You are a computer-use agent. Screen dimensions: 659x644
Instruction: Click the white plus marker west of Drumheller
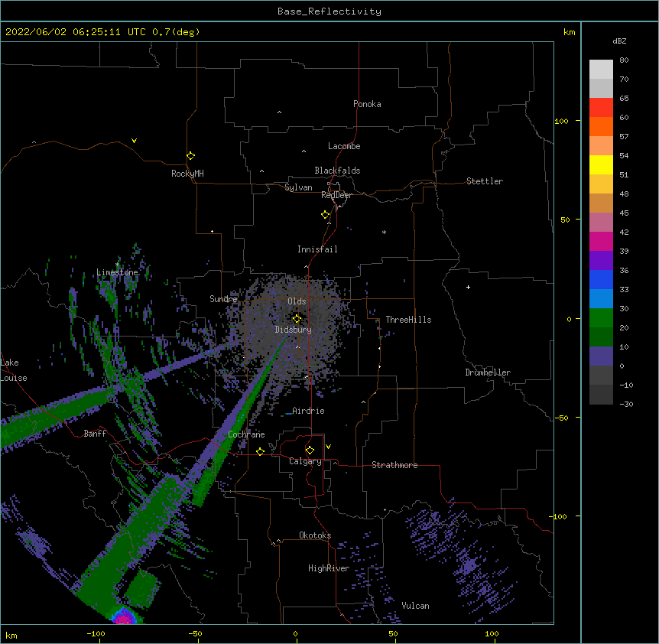pos(468,287)
